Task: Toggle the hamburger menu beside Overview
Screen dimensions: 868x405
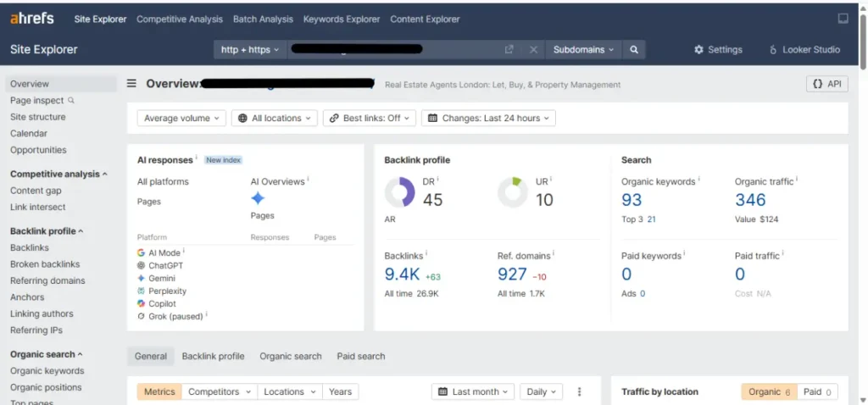Action: click(x=131, y=84)
